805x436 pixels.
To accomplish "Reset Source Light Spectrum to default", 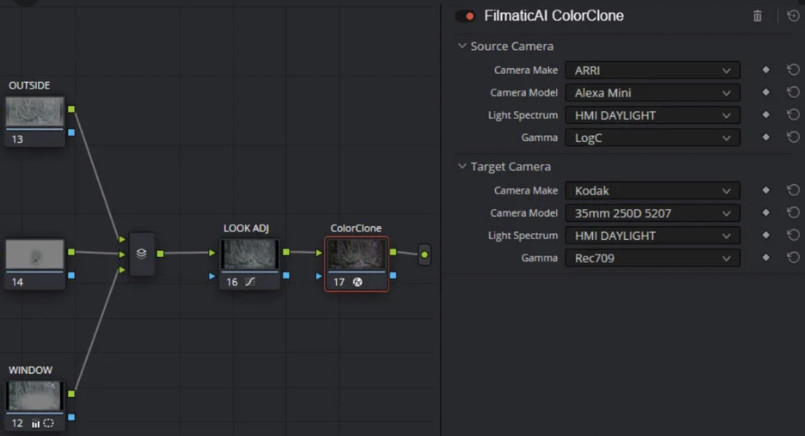I will [793, 115].
